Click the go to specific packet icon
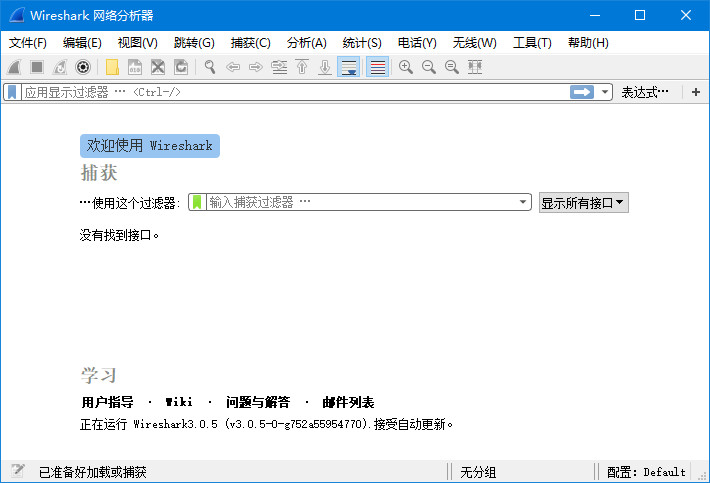The height and width of the screenshot is (483, 710). click(x=279, y=67)
